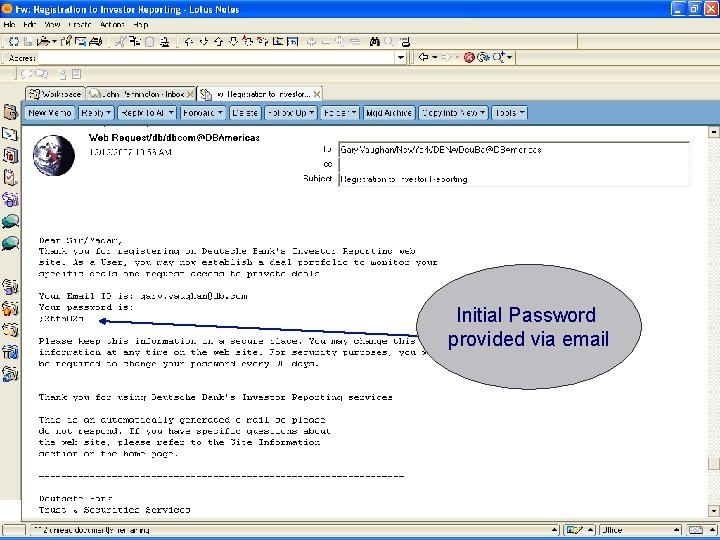The image size is (720, 540).
Task: Open the Mail bookmark icon in sidebar
Action: pos(10,134)
